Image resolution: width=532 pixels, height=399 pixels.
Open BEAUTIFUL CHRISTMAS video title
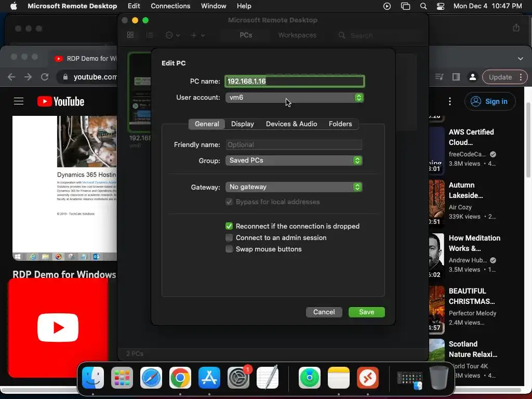click(x=472, y=296)
